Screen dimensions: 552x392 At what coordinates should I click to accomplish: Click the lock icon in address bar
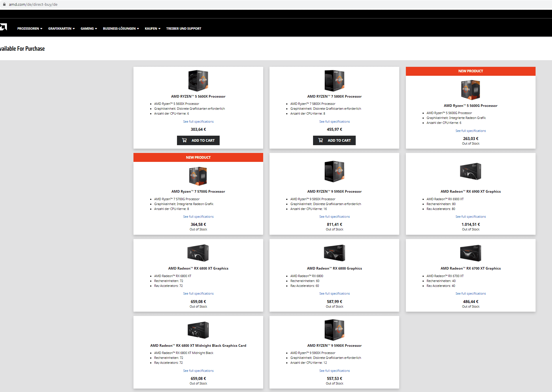(4, 4)
